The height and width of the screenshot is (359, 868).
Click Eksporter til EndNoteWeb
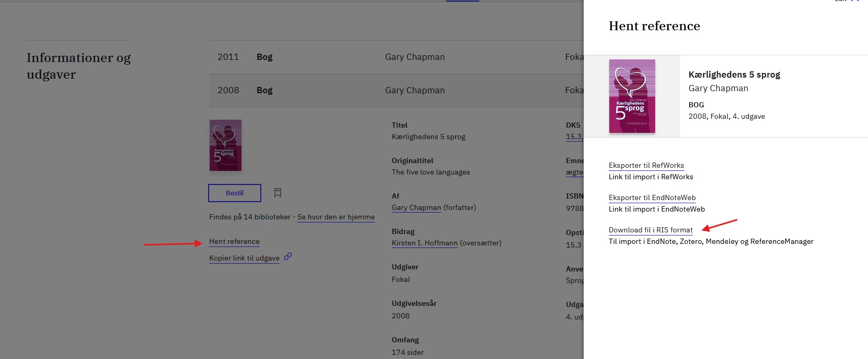tap(652, 198)
